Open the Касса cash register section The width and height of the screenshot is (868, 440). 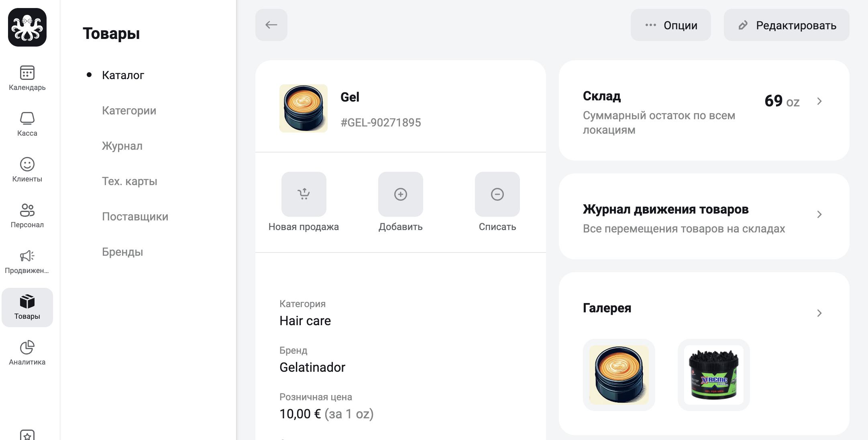pos(27,124)
